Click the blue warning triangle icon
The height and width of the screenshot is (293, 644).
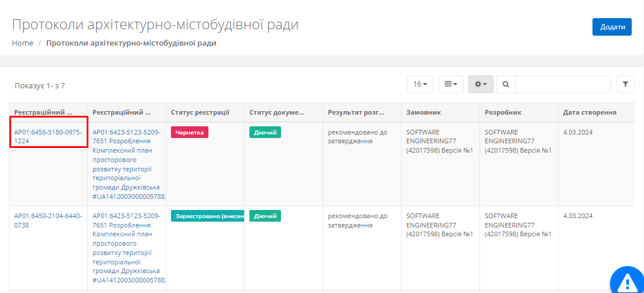(629, 282)
